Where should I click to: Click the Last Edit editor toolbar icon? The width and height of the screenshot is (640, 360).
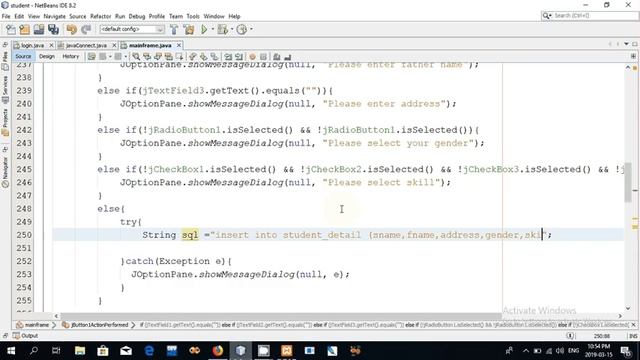[x=91, y=57]
